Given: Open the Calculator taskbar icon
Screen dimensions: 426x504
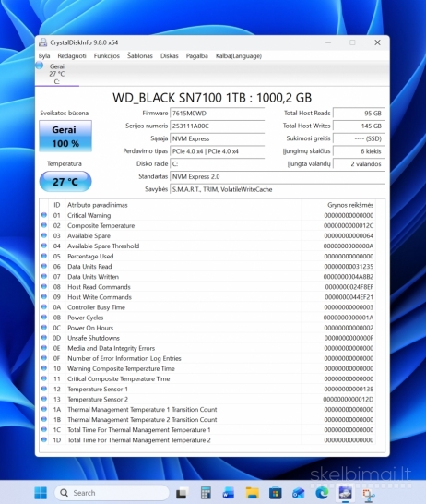Looking at the screenshot, I should (x=206, y=493).
